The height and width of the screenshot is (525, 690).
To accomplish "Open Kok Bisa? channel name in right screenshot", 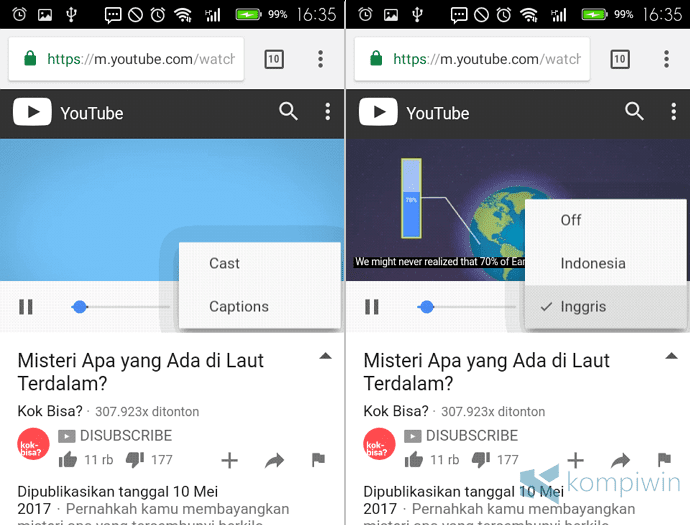I will (396, 411).
